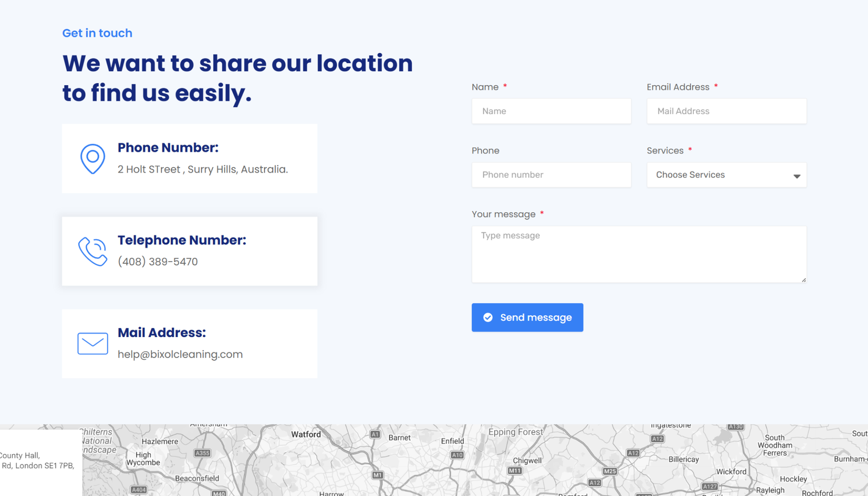Click the M25 road marker on map

(x=610, y=471)
